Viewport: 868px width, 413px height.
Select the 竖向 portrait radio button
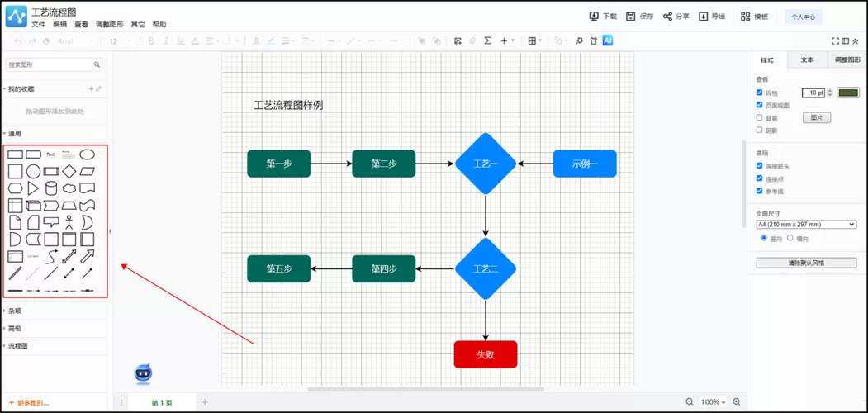click(764, 238)
